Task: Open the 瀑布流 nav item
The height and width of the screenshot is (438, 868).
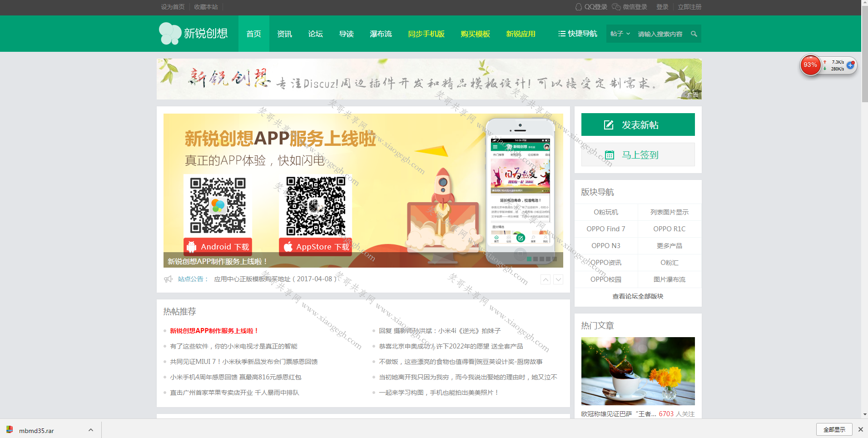Action: tap(381, 34)
